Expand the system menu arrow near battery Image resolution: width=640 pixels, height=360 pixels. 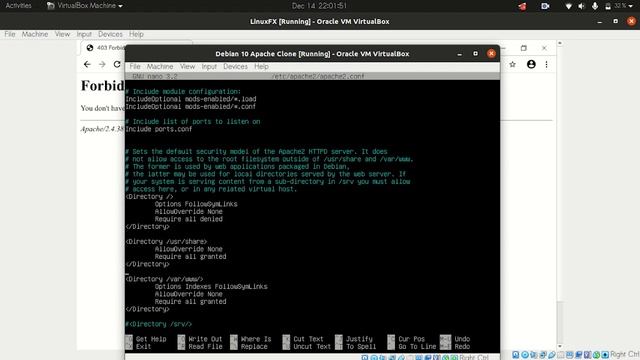631,6
